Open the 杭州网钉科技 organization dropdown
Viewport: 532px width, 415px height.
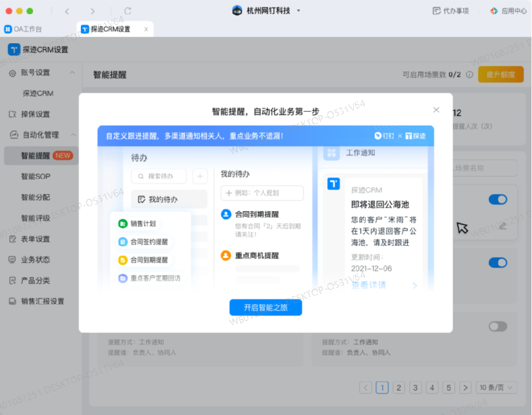pos(298,11)
